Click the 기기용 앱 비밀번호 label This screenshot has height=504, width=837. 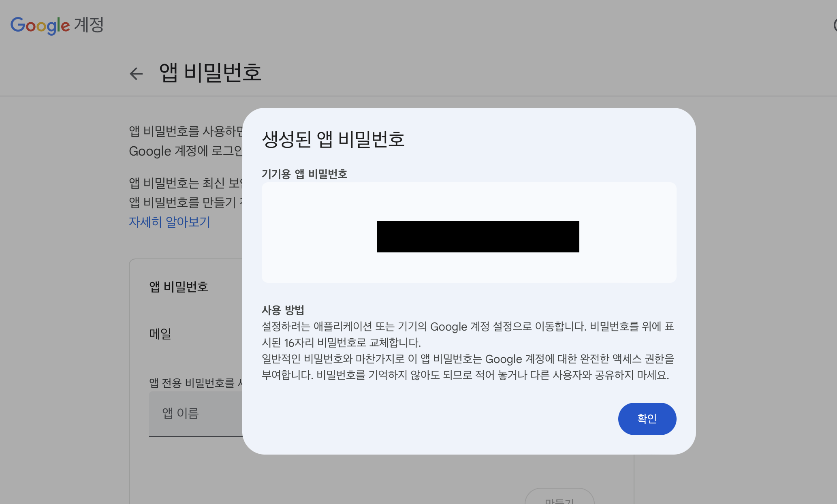tap(304, 174)
